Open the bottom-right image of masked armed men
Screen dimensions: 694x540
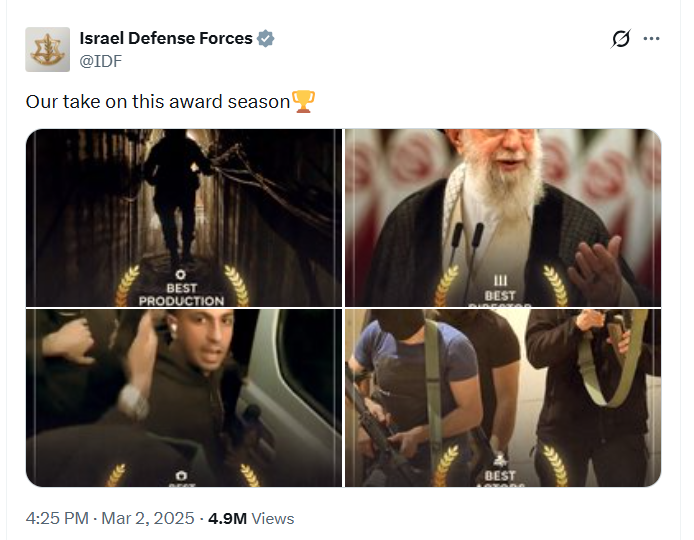(x=502, y=397)
